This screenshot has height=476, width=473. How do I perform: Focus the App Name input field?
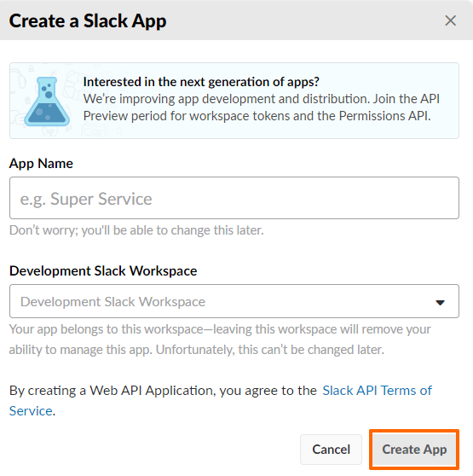(x=234, y=198)
